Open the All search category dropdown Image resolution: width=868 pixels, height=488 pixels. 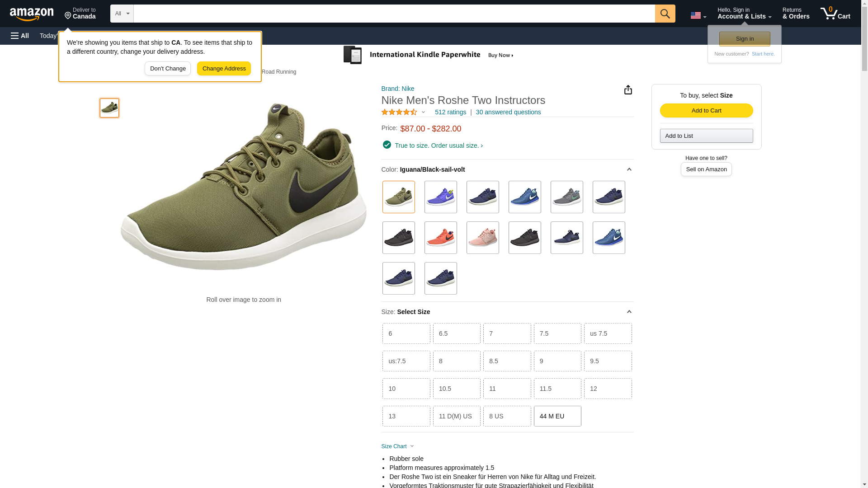coord(122,14)
